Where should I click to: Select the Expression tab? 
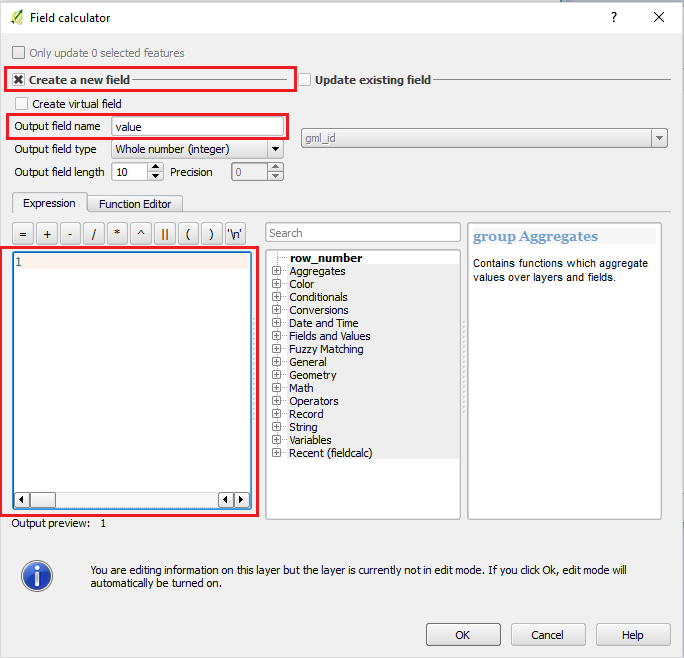coord(49,203)
